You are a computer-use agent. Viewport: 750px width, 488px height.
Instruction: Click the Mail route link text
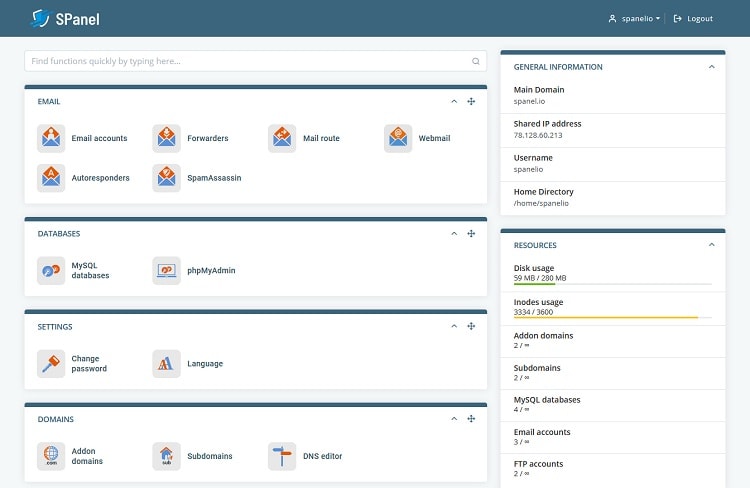[321, 138]
